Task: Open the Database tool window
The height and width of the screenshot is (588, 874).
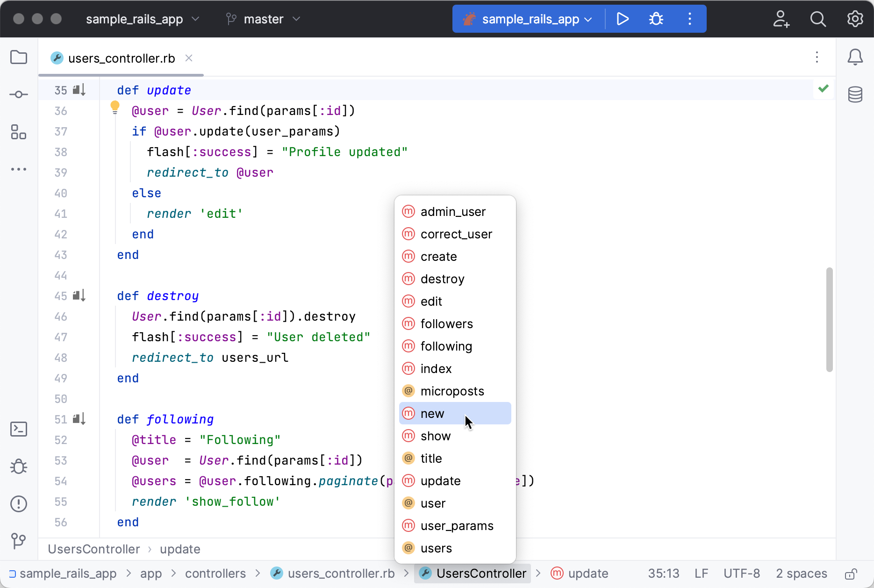Action: tap(855, 94)
